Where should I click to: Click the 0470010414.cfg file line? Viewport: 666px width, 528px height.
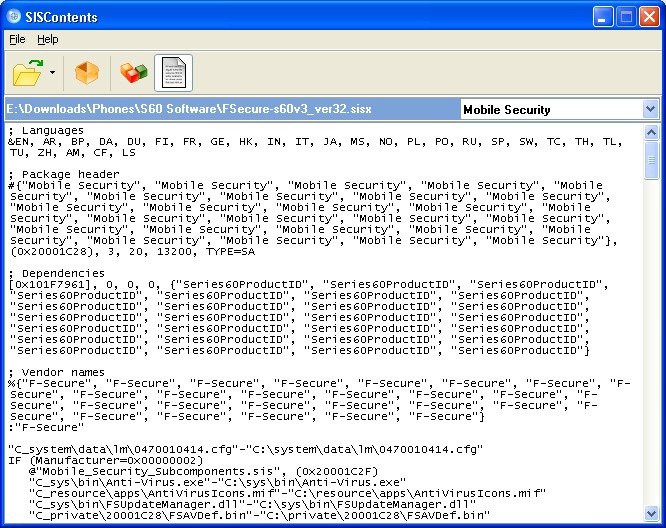[246, 449]
